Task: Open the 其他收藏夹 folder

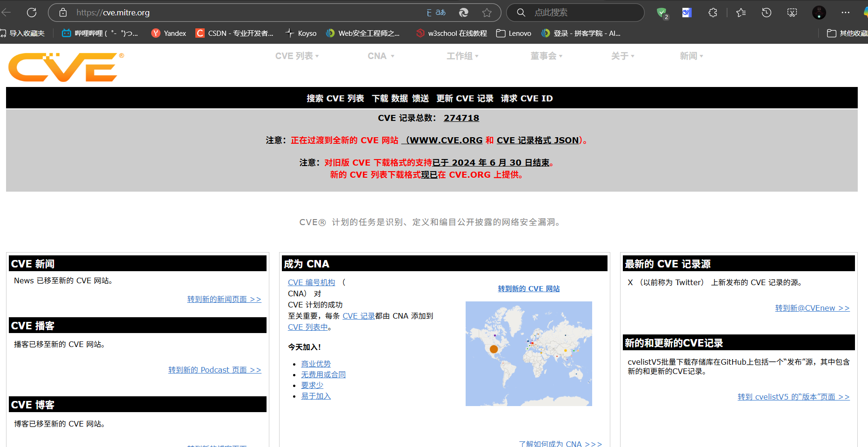Action: (847, 33)
